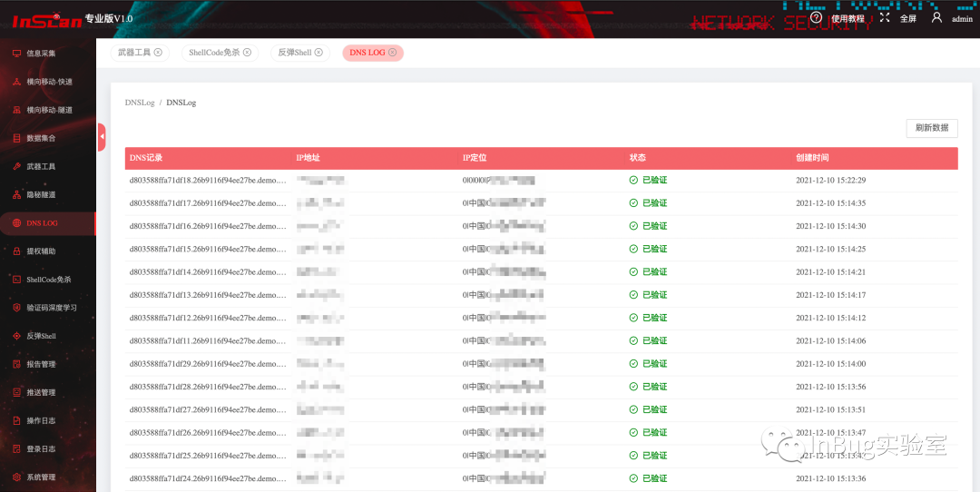Close the 反弹Shell tab
980x492 pixels.
(318, 53)
